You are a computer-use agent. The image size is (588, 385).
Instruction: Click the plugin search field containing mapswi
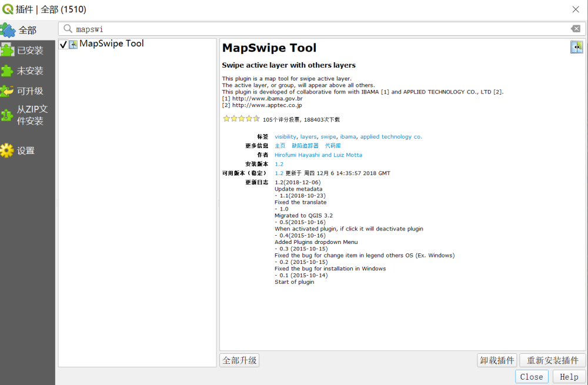tap(322, 29)
